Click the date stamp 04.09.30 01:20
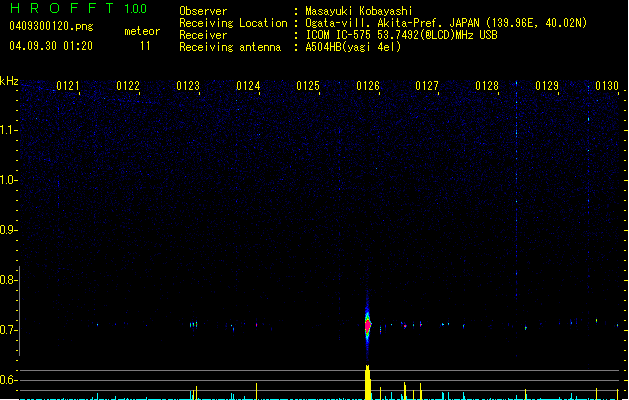 (51, 46)
